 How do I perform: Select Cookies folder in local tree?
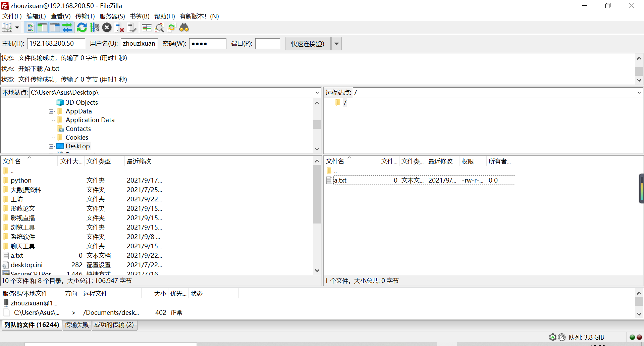pos(77,137)
